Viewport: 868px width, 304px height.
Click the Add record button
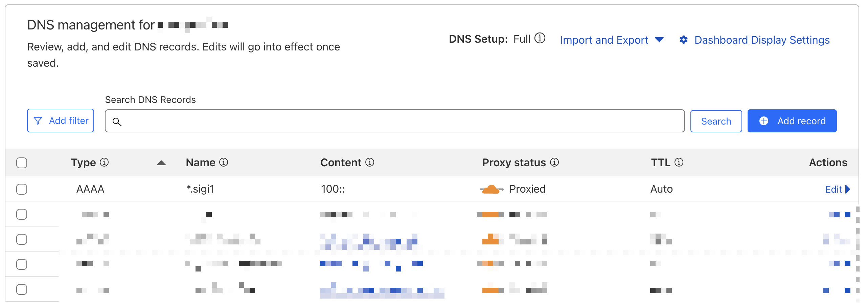click(792, 121)
